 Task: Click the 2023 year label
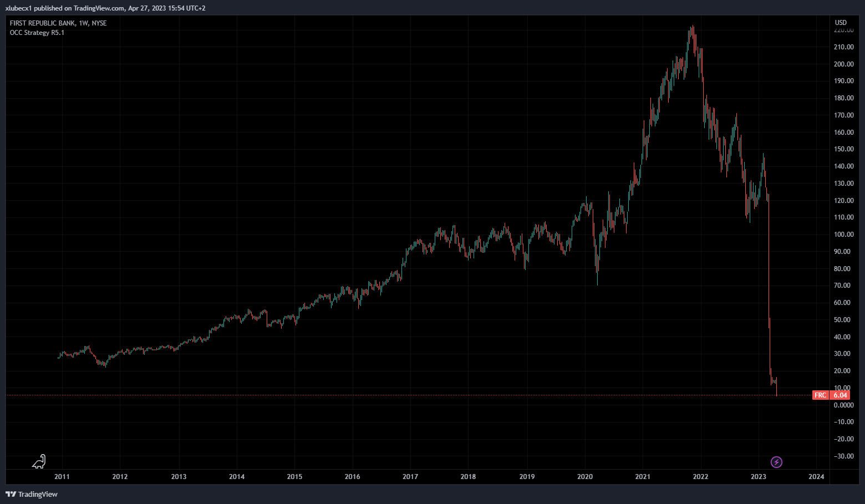pos(758,477)
